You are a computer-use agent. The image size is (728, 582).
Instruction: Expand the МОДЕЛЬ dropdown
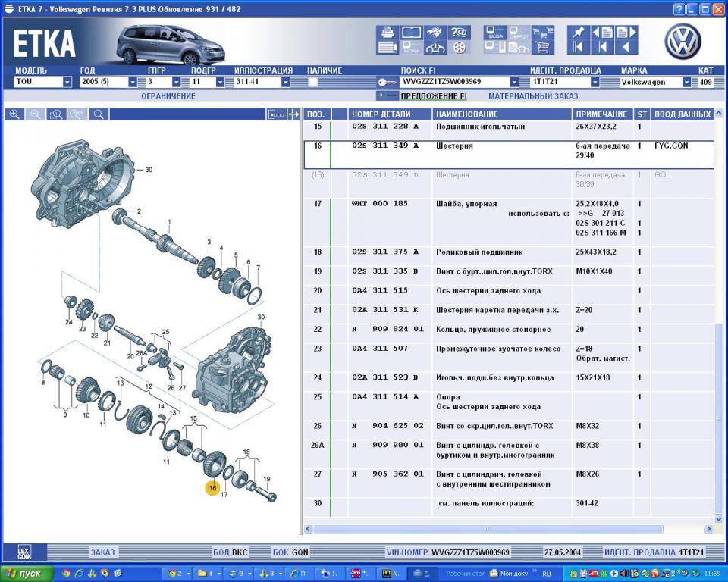click(67, 82)
